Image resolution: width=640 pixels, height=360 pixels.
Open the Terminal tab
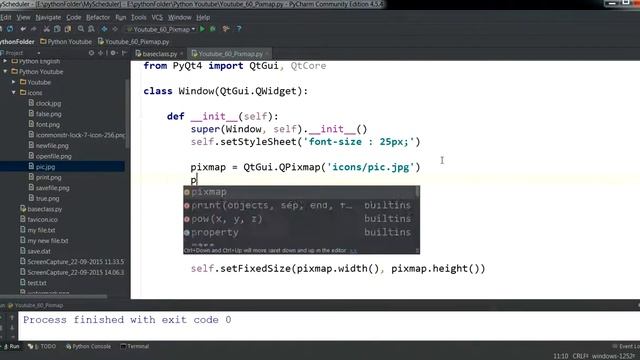(135, 347)
